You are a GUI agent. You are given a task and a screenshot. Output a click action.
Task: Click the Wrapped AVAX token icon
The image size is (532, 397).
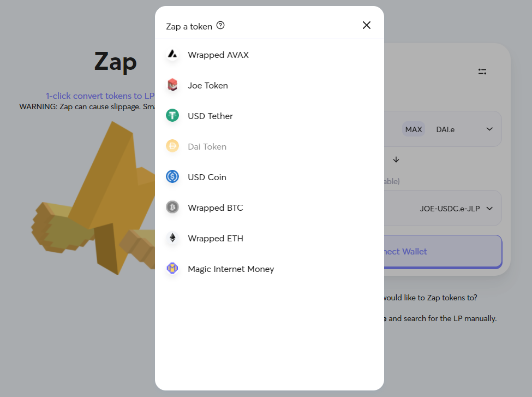pyautogui.click(x=172, y=55)
